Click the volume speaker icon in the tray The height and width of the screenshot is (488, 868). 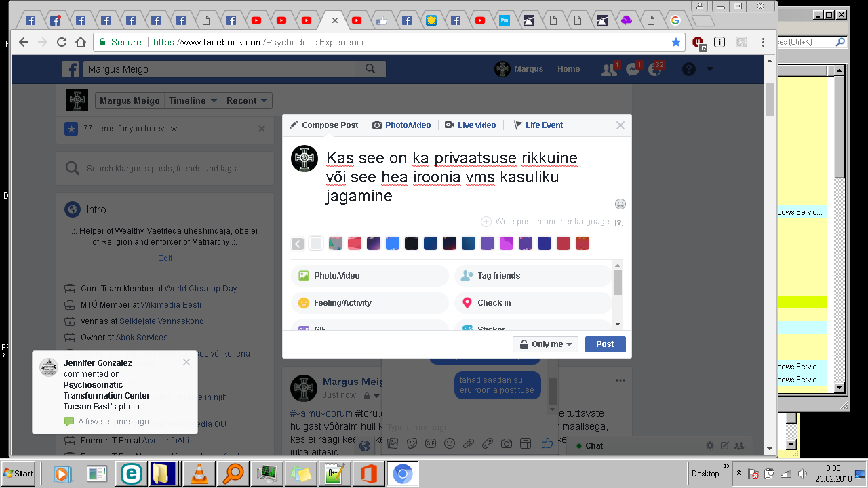click(802, 474)
